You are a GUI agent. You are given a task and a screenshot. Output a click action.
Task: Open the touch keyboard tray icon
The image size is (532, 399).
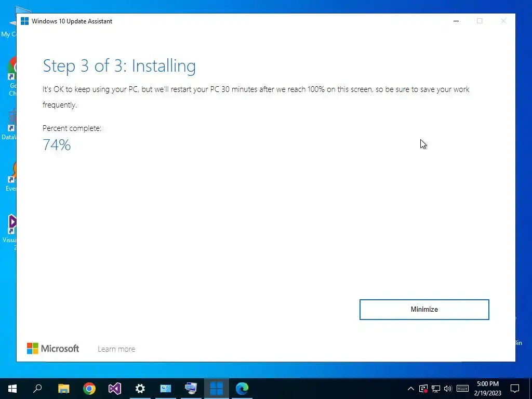(x=462, y=389)
